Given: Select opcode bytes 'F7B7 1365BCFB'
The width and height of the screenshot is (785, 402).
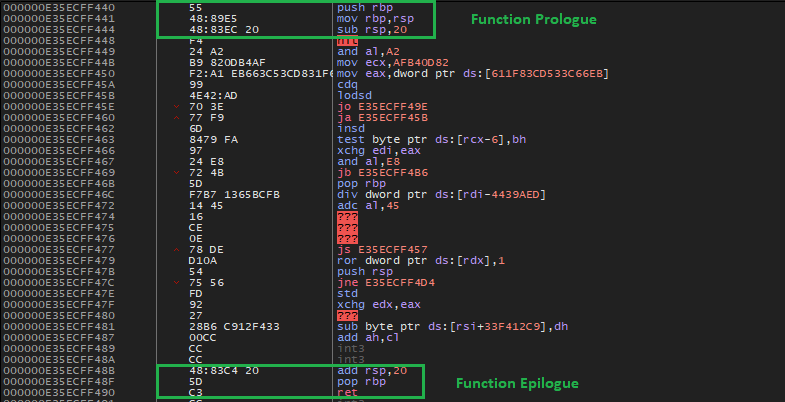Looking at the screenshot, I should (234, 194).
